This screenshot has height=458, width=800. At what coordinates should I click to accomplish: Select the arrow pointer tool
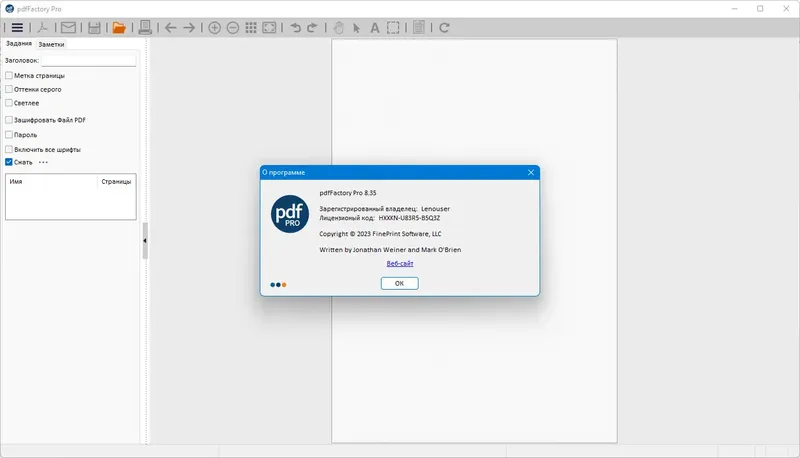pyautogui.click(x=357, y=28)
